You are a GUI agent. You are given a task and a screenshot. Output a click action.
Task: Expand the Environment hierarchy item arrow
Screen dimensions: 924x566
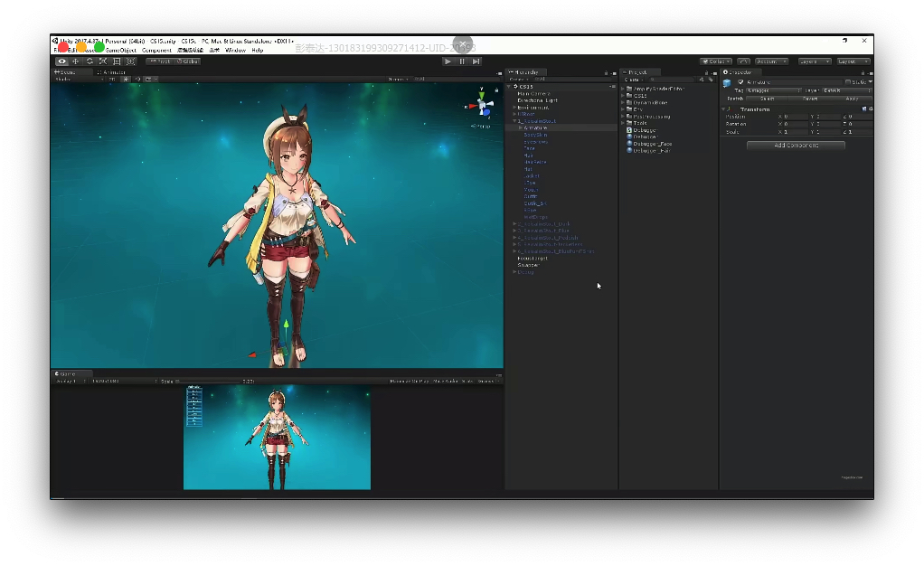click(515, 108)
